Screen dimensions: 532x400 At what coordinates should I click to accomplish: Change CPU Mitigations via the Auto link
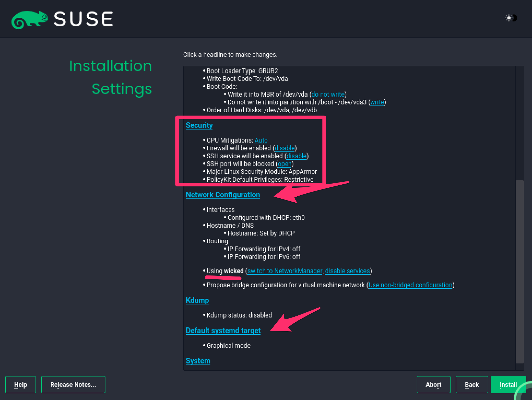(261, 140)
